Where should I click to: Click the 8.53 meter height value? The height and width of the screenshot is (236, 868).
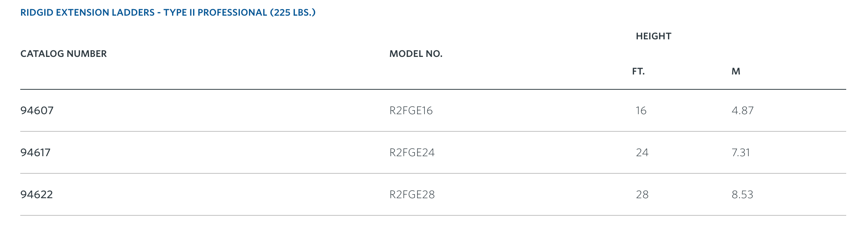[x=743, y=195]
